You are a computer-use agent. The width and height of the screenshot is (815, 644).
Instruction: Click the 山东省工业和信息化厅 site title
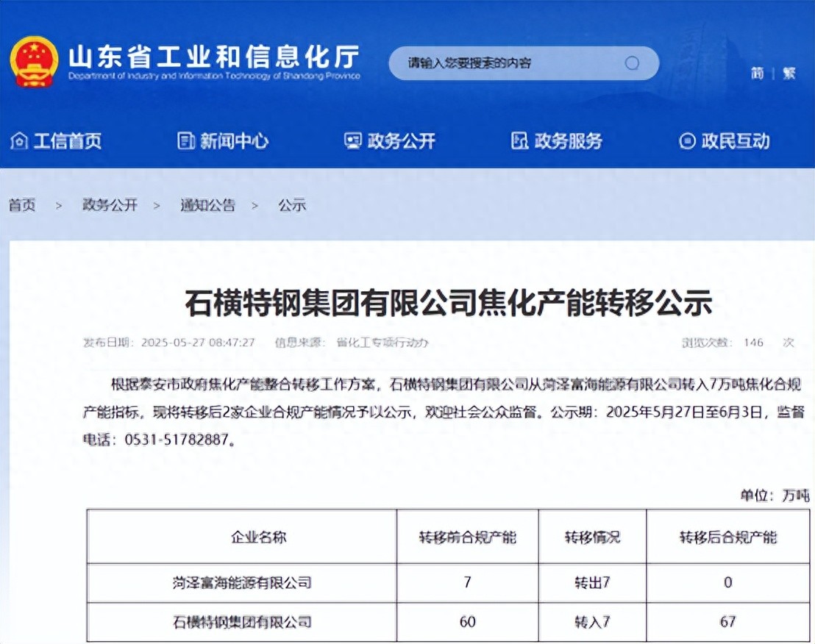pos(213,57)
